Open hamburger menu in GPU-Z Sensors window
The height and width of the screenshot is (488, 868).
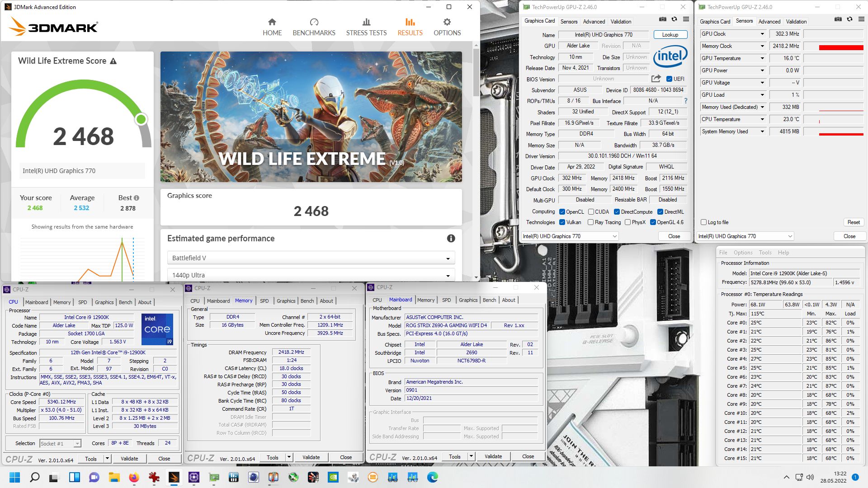point(861,19)
